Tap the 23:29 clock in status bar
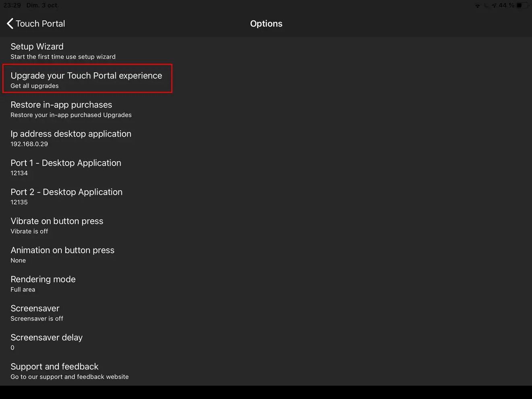Image resolution: width=532 pixels, height=399 pixels. click(x=12, y=5)
